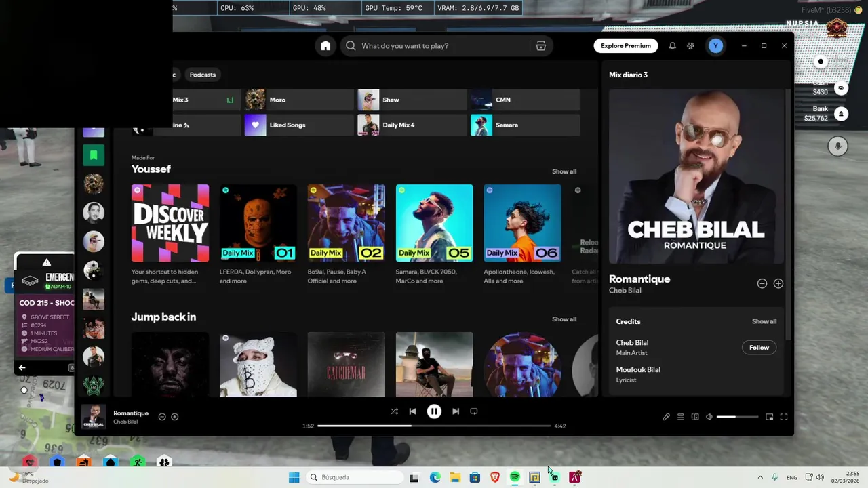Screen dimensions: 868x488
Task: Click the back arrow on dispatch panel
Action: tap(22, 367)
